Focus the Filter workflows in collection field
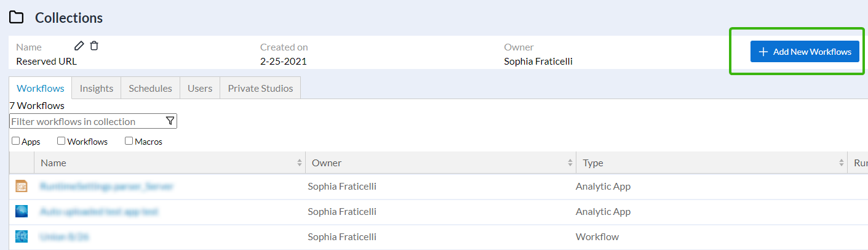Viewport: 868px width, 250px height. (x=86, y=121)
